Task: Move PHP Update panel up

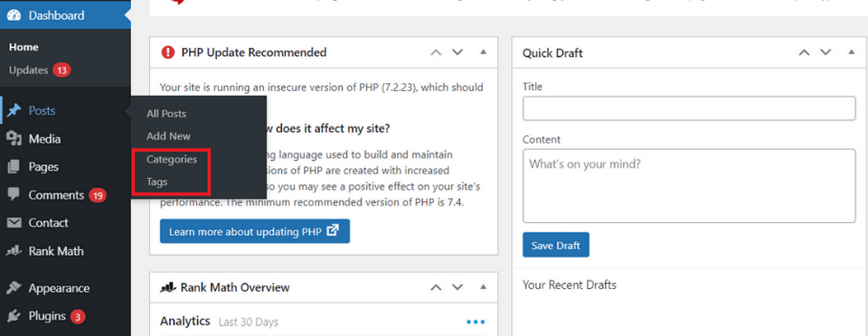Action: (436, 52)
